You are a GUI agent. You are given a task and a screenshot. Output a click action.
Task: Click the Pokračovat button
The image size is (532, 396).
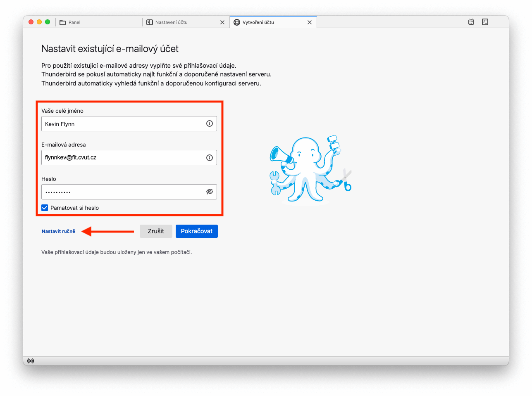197,231
